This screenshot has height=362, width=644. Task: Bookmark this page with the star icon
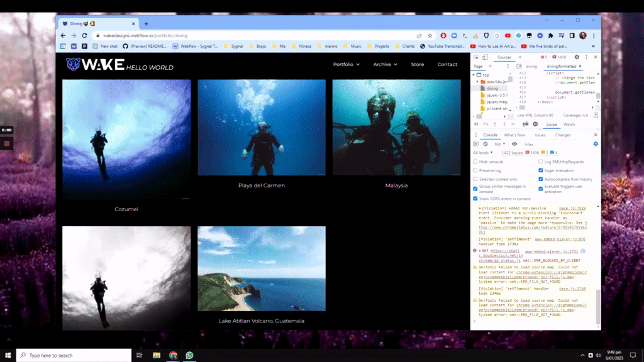tap(430, 36)
